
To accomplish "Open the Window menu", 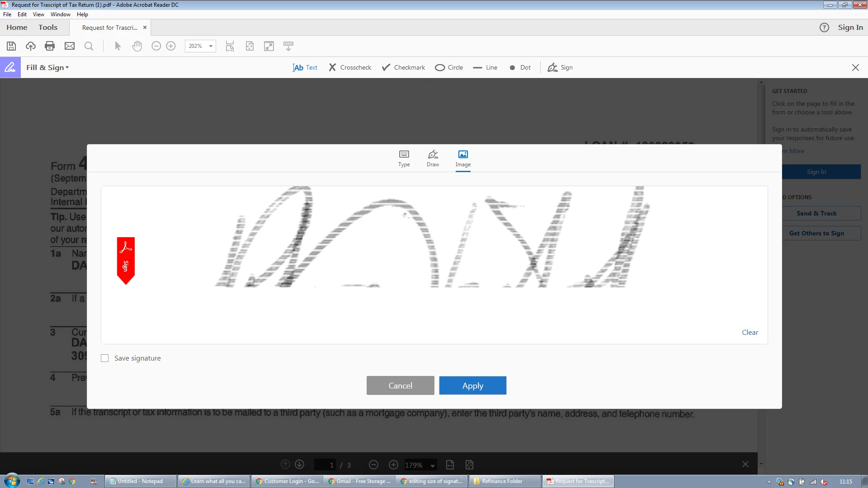I will [x=60, y=14].
